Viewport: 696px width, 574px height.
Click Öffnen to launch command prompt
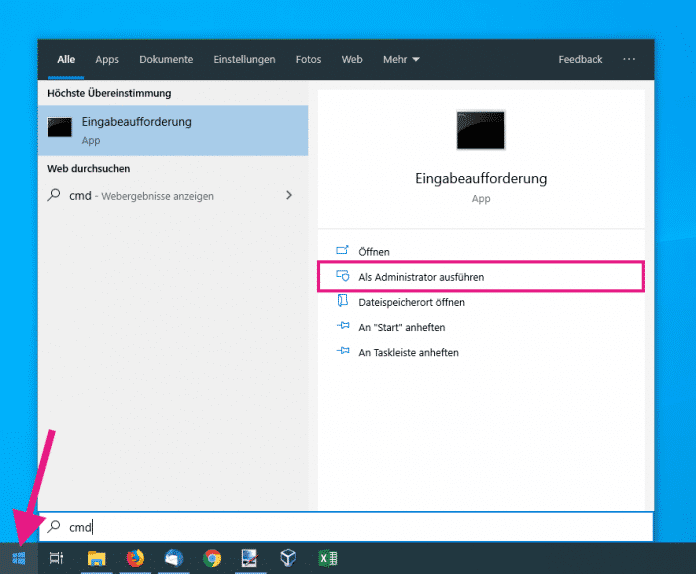coord(374,252)
